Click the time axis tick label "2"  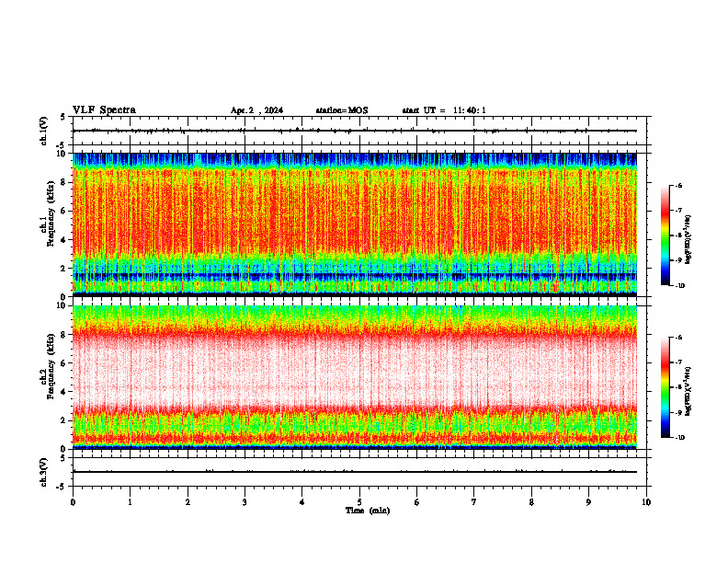[188, 502]
